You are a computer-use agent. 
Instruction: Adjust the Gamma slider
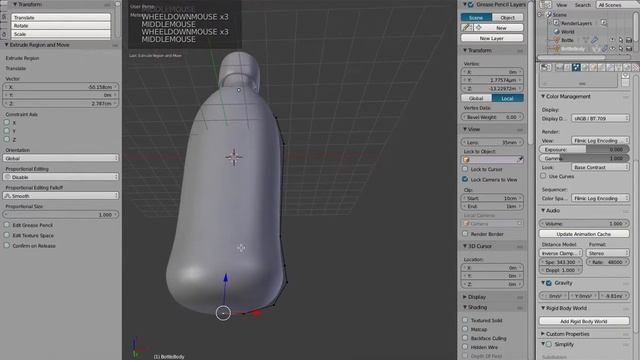(584, 158)
